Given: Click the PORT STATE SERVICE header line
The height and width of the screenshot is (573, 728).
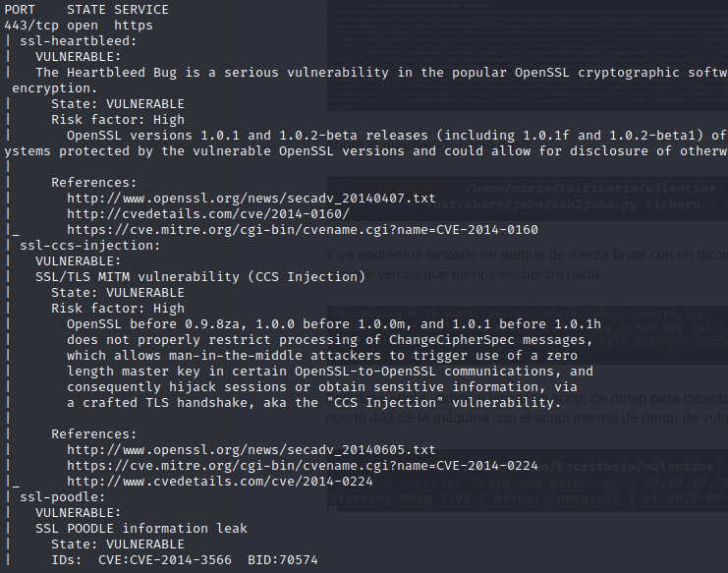Looking at the screenshot, I should (x=86, y=10).
